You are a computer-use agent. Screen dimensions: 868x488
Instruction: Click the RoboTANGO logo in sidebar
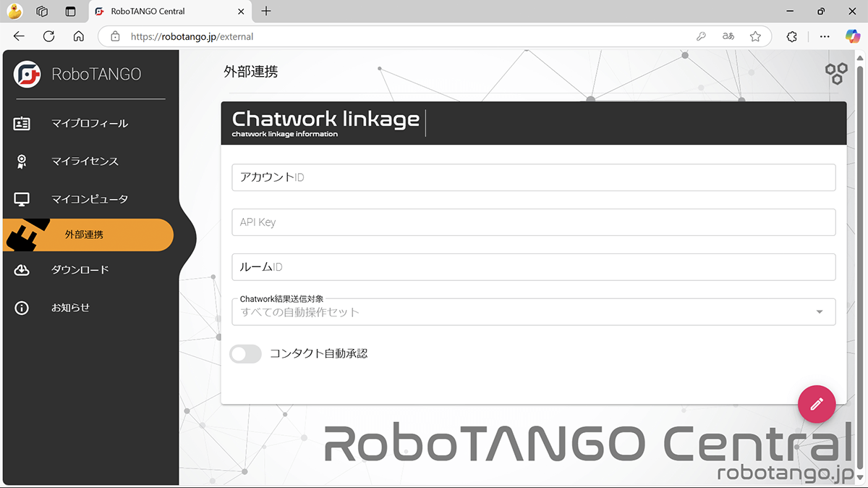27,74
